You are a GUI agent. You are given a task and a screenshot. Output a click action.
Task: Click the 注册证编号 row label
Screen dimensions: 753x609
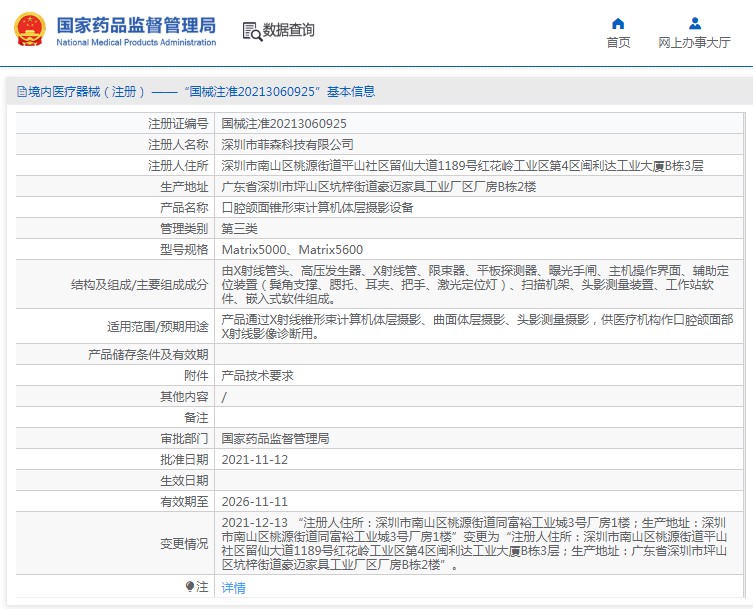pyautogui.click(x=178, y=124)
